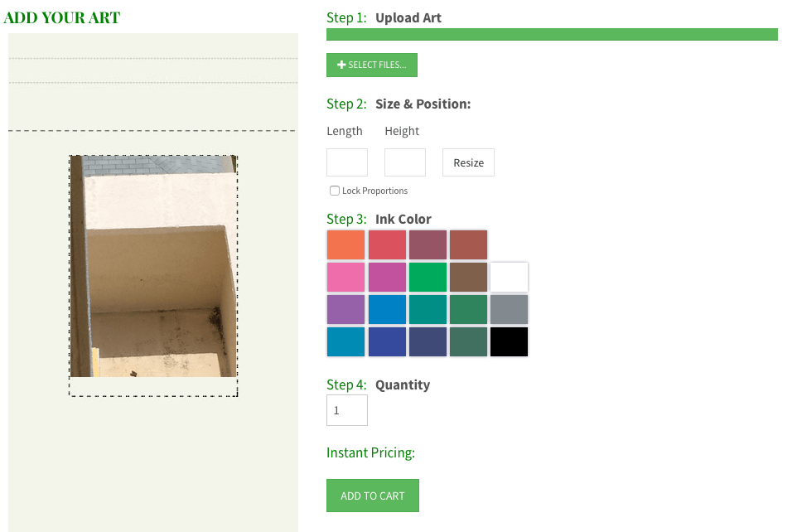
Task: Click the Select Files upload button
Action: pyautogui.click(x=372, y=65)
